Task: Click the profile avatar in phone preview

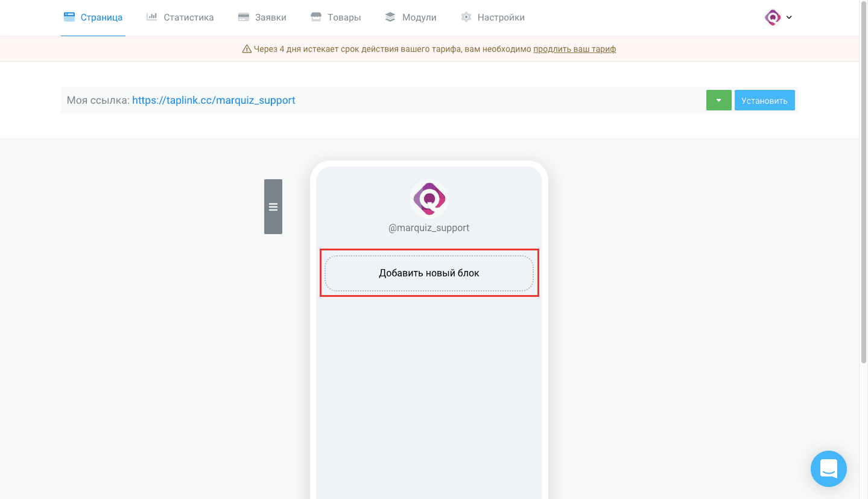Action: tap(429, 199)
